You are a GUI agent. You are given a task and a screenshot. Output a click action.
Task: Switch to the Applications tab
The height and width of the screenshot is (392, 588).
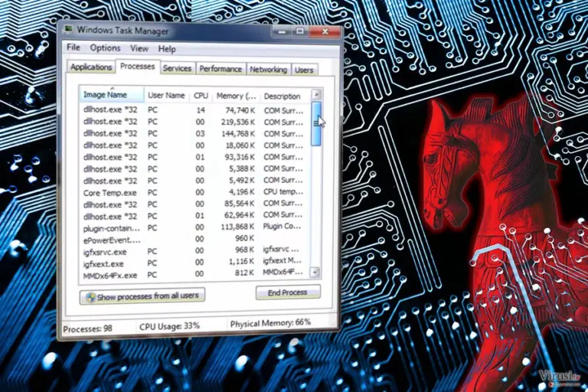[91, 67]
